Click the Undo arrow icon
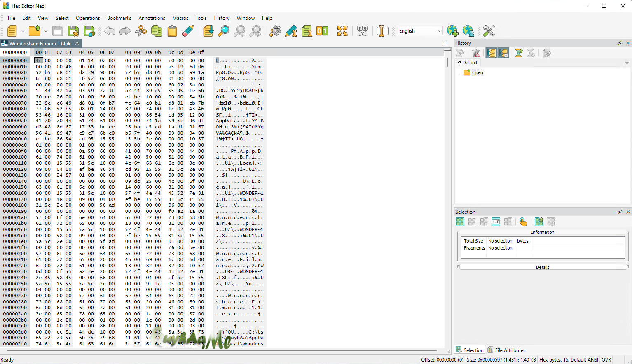Image resolution: width=632 pixels, height=364 pixels. coord(110,31)
